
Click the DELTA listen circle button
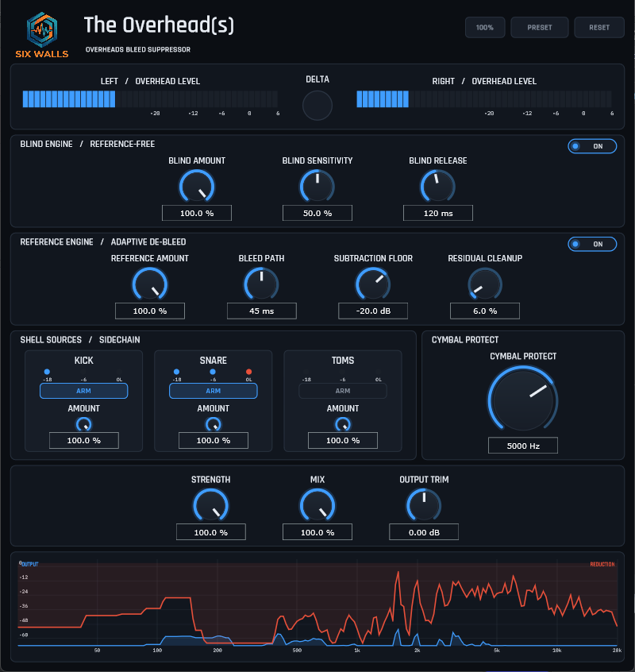point(317,106)
